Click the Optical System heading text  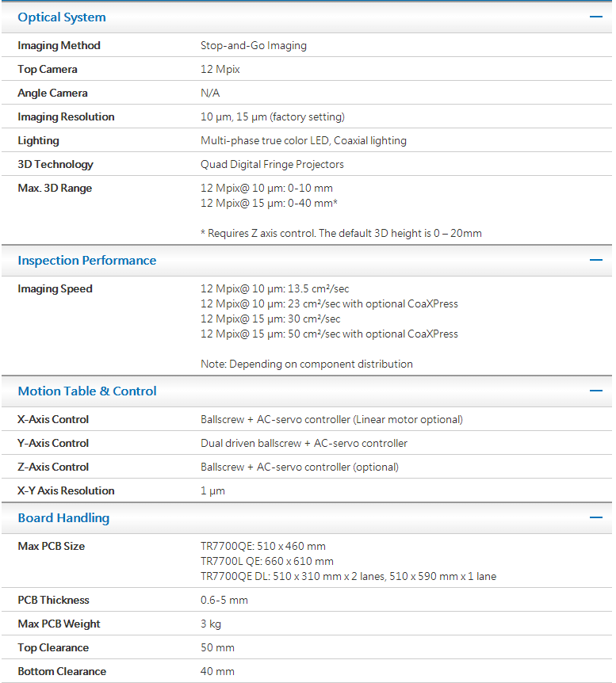(62, 17)
